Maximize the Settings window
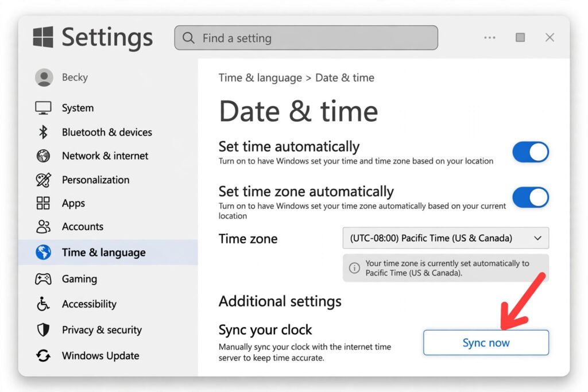The image size is (588, 392). click(x=520, y=37)
